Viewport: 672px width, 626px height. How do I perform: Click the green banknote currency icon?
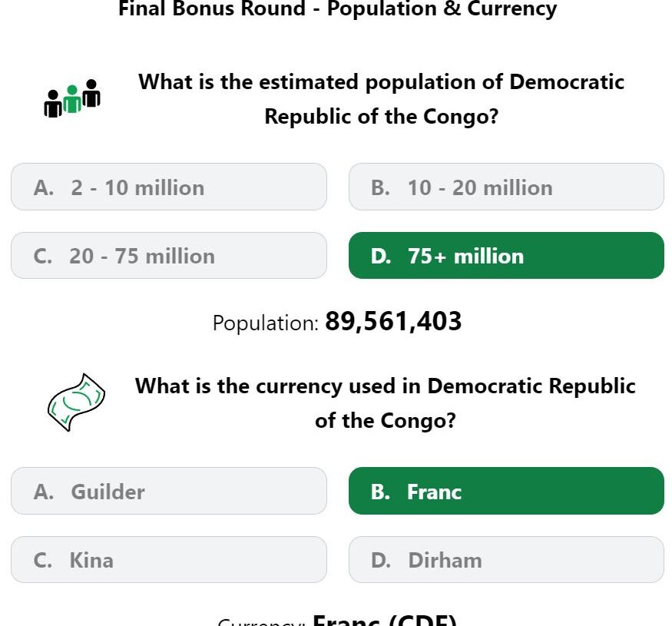(x=76, y=402)
